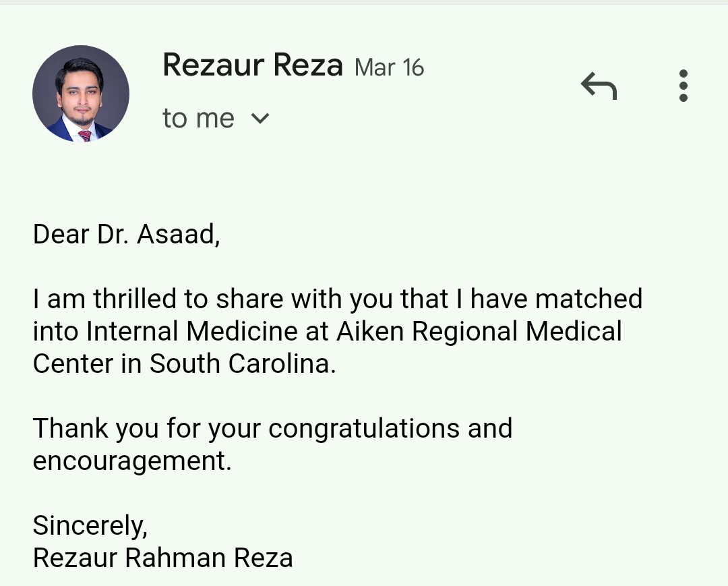Click the "Sincerely," closing line
Viewport: 728px width, 586px height.
point(90,525)
